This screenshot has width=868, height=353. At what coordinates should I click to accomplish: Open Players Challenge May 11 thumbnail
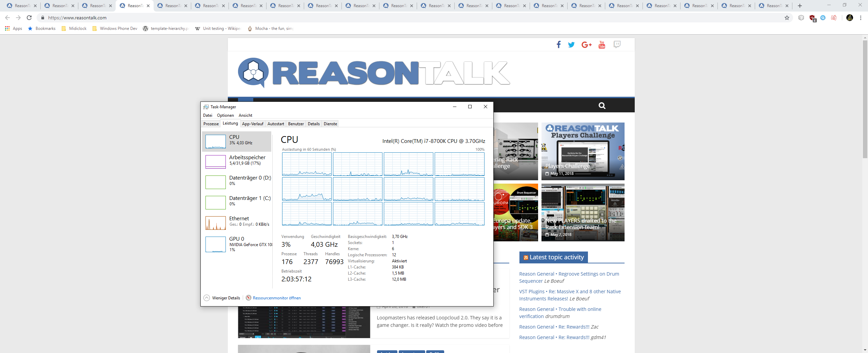(x=583, y=151)
